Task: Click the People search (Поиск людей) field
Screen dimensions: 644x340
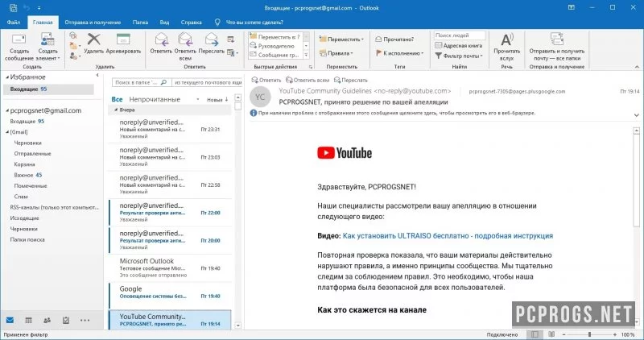Action: click(x=460, y=35)
